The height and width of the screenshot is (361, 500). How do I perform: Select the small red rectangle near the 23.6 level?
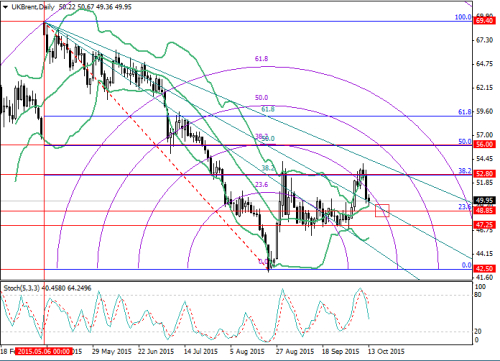point(382,210)
